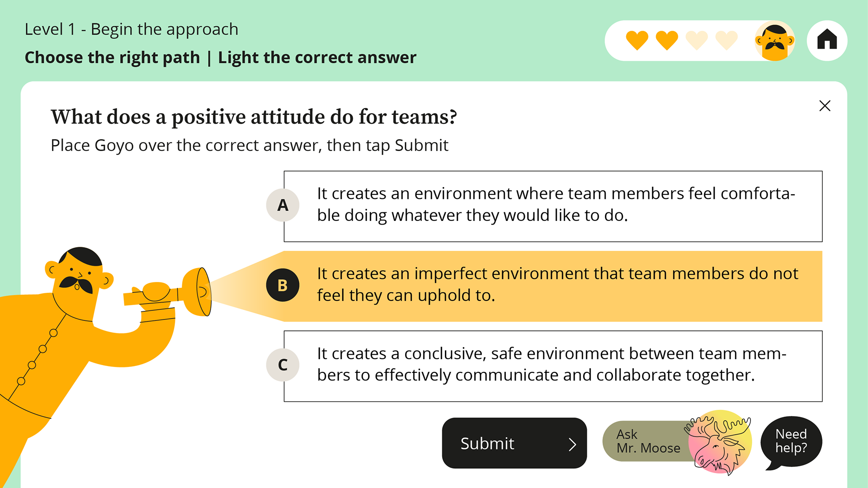The height and width of the screenshot is (488, 868).
Task: Select answer option A circle
Action: tap(283, 205)
